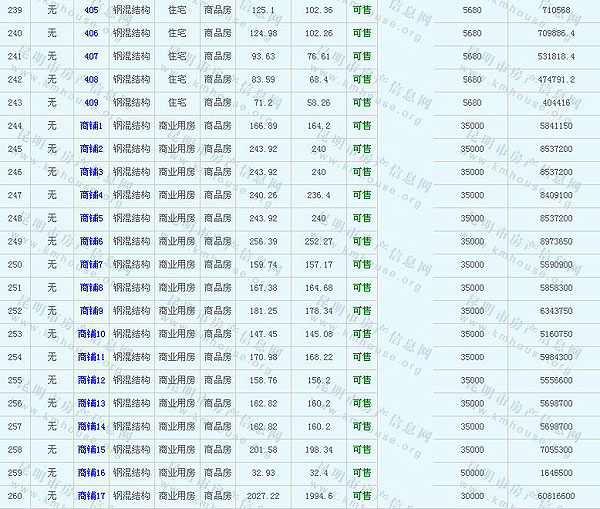Click the 可售 status in row 239
The image size is (600, 509).
coord(361,10)
